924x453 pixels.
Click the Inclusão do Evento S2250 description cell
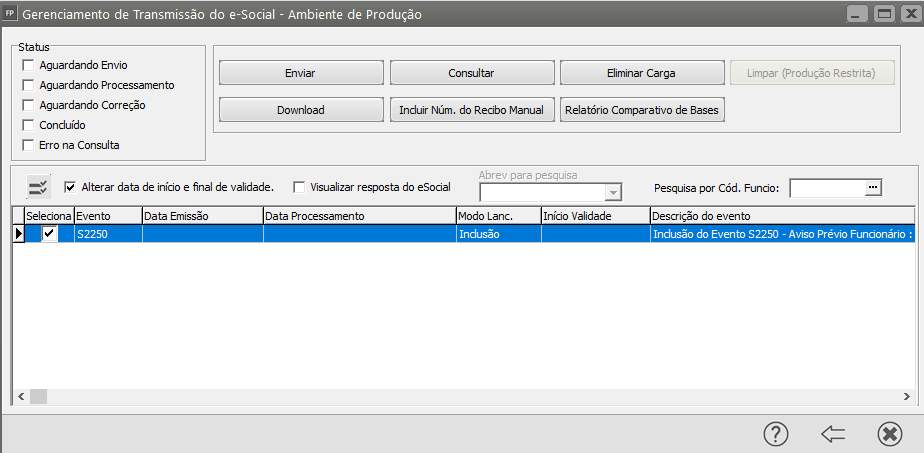click(x=782, y=234)
